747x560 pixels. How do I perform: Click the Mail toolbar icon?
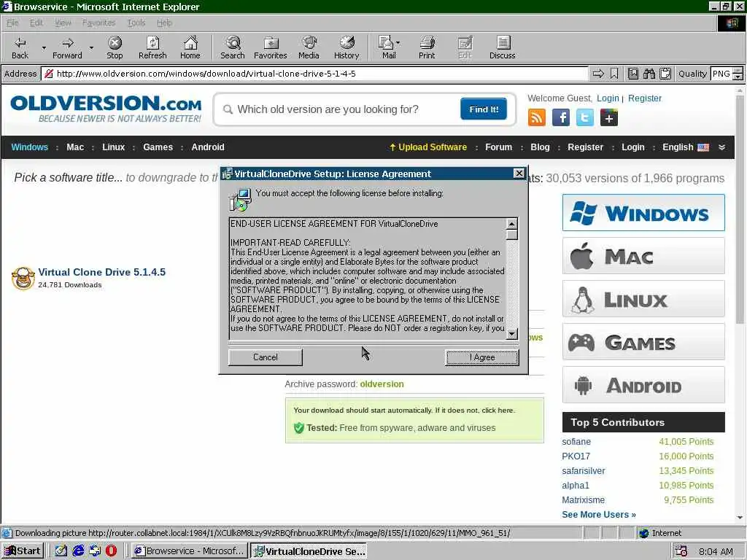387,47
